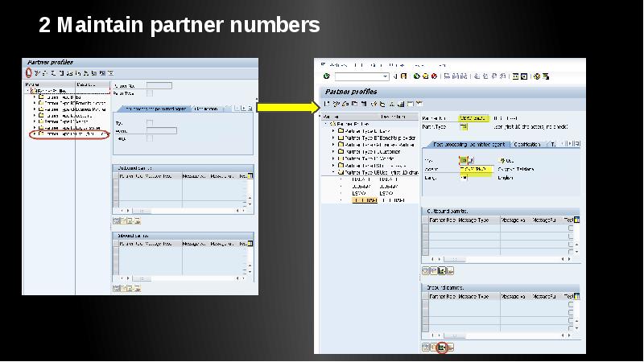The image size is (644, 362).
Task: Collapse Partner Type US User in right window
Action: pyautogui.click(x=333, y=172)
